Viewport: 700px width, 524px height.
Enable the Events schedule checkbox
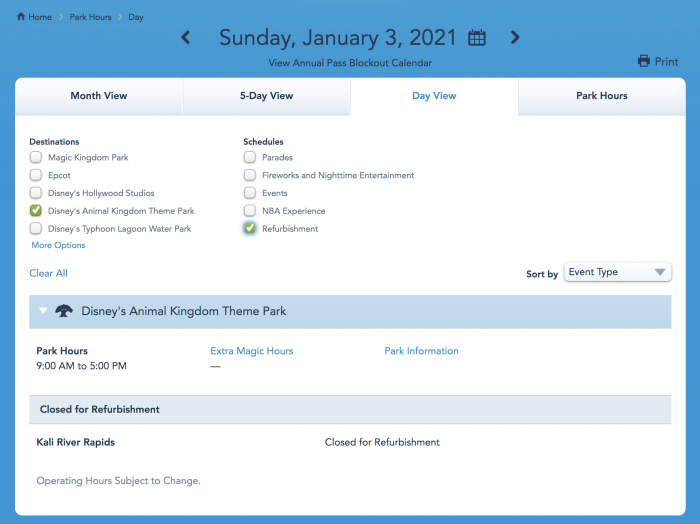click(x=250, y=193)
